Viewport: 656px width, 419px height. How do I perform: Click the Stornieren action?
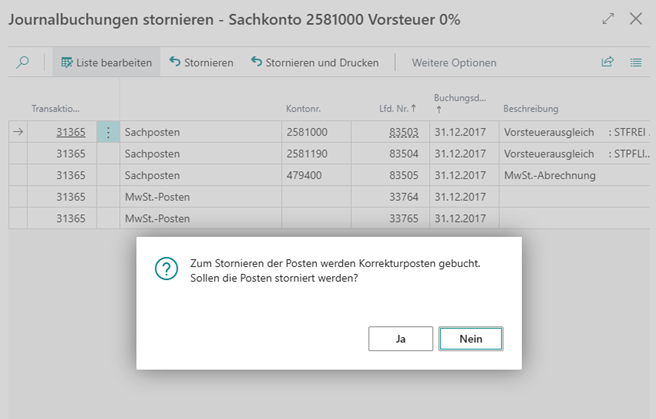[x=201, y=62]
